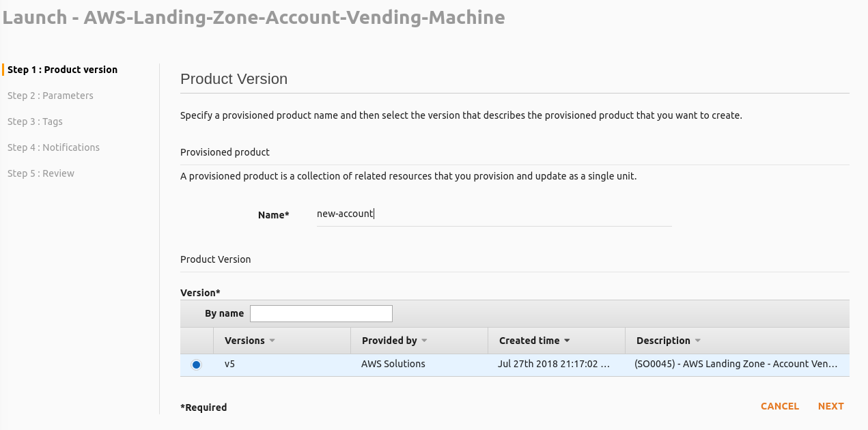This screenshot has width=868, height=430.
Task: Open Step 4 : Notifications
Action: click(x=53, y=147)
